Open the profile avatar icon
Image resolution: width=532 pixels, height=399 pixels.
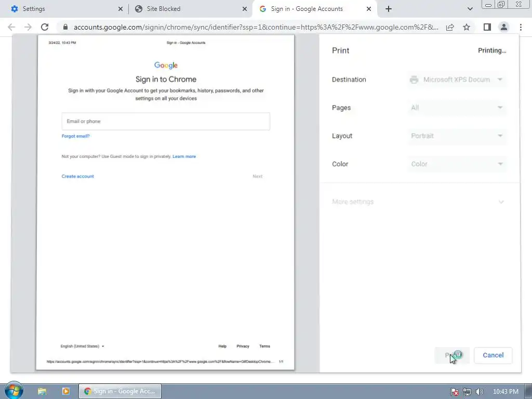click(504, 27)
